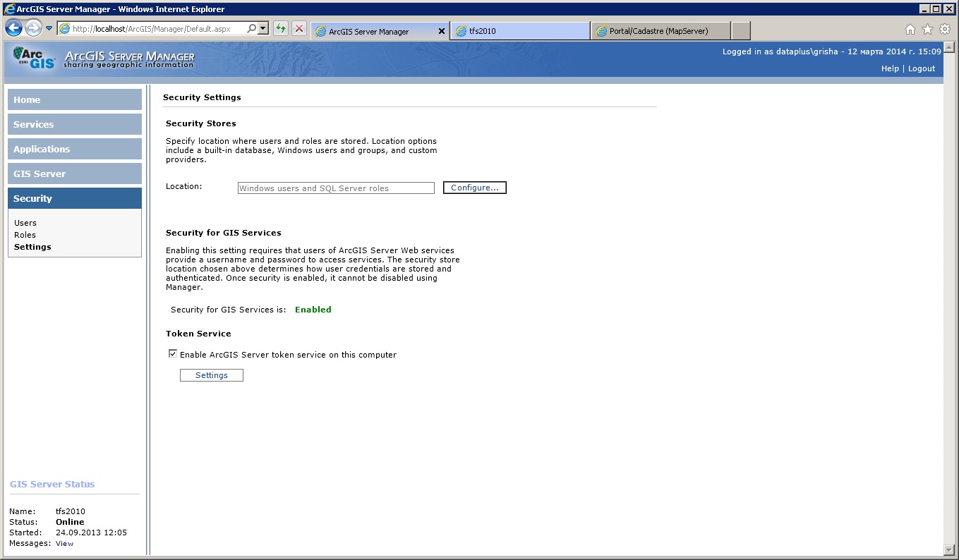View GIS Server messages link
Screen dimensions: 959x560
[x=64, y=544]
